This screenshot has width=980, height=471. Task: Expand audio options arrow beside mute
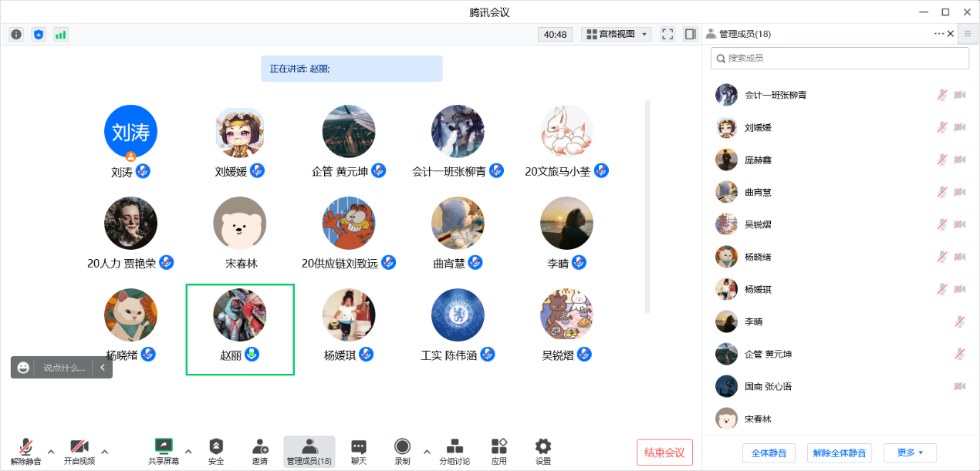(51, 451)
